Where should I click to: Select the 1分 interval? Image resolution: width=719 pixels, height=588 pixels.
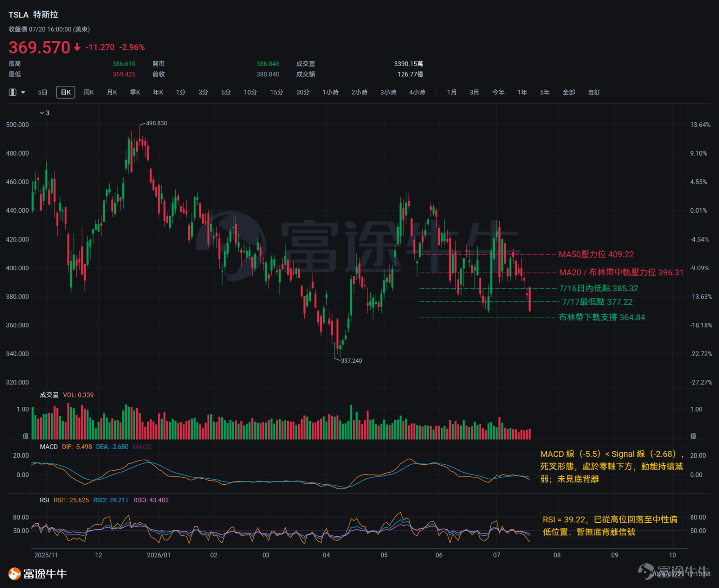click(181, 92)
